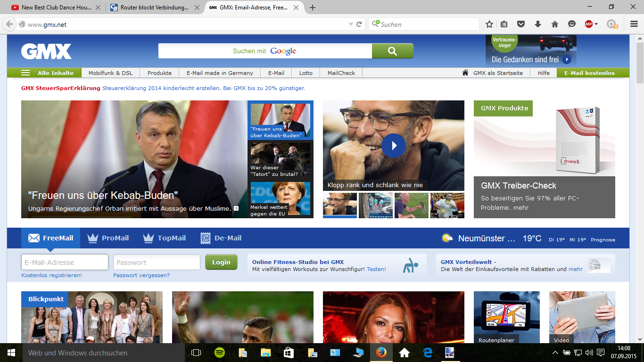Select the ProMail tab

pos(108,238)
